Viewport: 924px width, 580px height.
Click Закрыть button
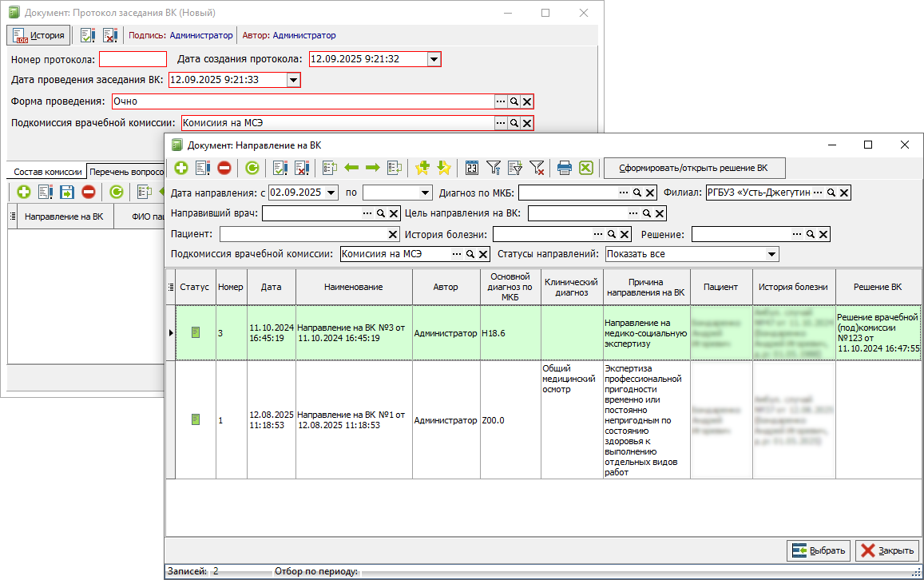tap(887, 550)
